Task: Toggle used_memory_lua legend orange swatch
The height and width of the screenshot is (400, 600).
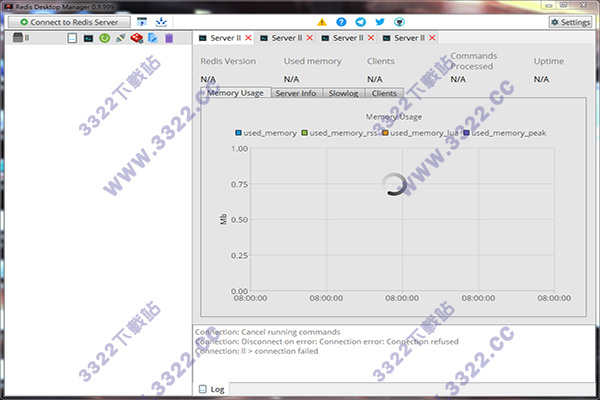Action: (385, 133)
